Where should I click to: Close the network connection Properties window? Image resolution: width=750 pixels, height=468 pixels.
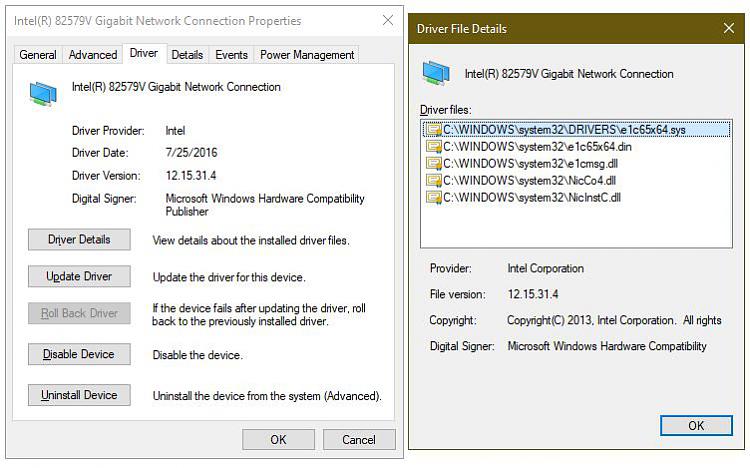point(388,20)
